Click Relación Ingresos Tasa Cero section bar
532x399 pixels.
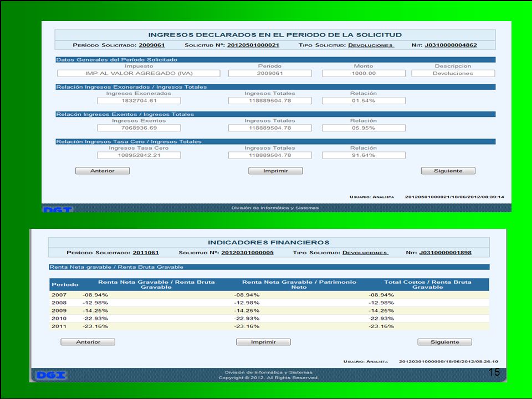click(x=275, y=141)
